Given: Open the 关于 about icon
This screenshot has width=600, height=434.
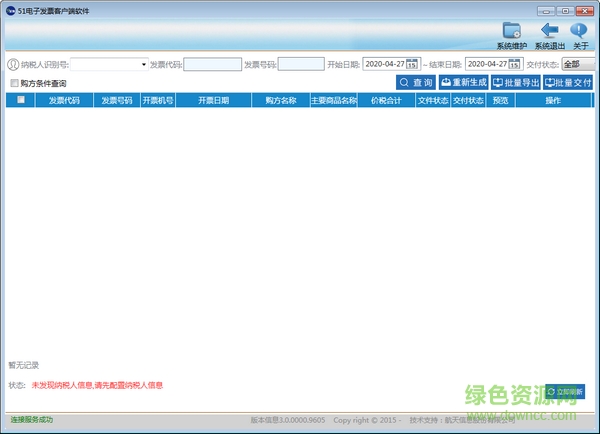Looking at the screenshot, I should click(x=580, y=34).
